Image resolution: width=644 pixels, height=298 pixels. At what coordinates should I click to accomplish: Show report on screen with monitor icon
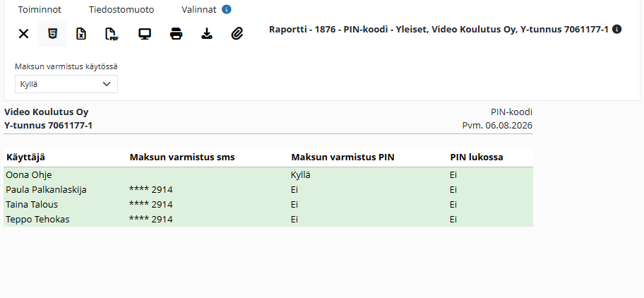[145, 34]
